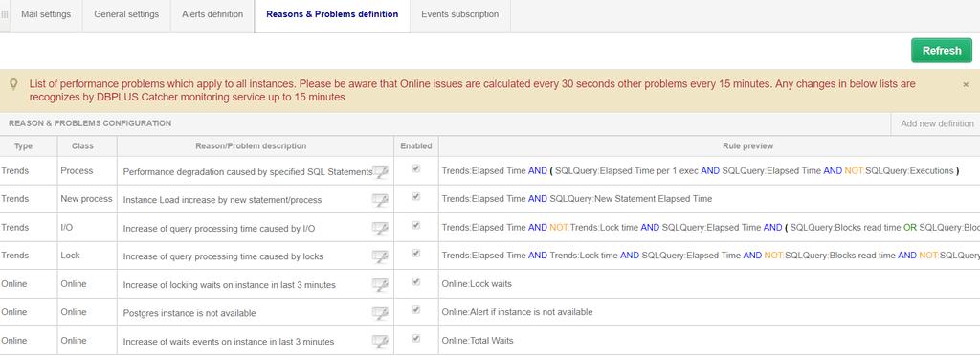980x356 pixels.
Task: Open edit icon for I/O processing time rule
Action: point(380,229)
